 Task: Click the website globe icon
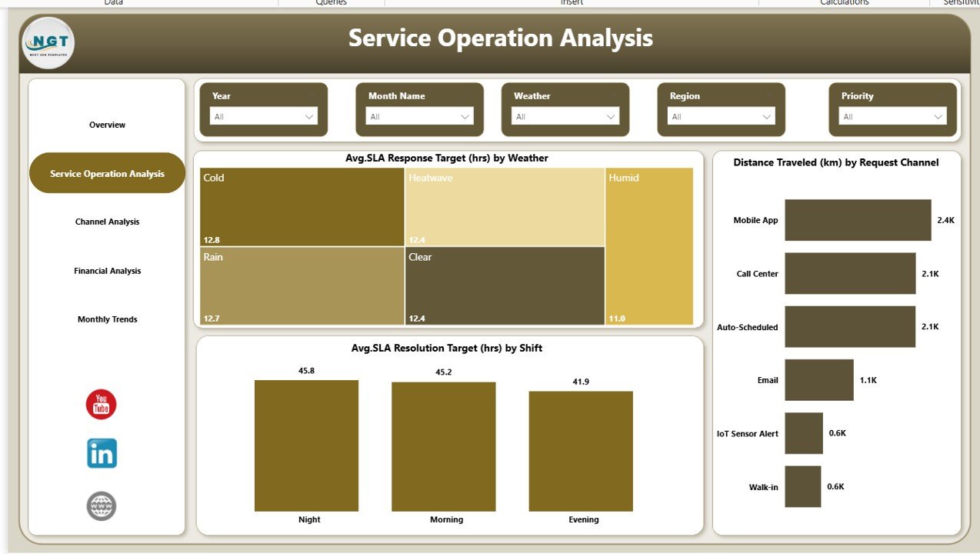coord(100,506)
